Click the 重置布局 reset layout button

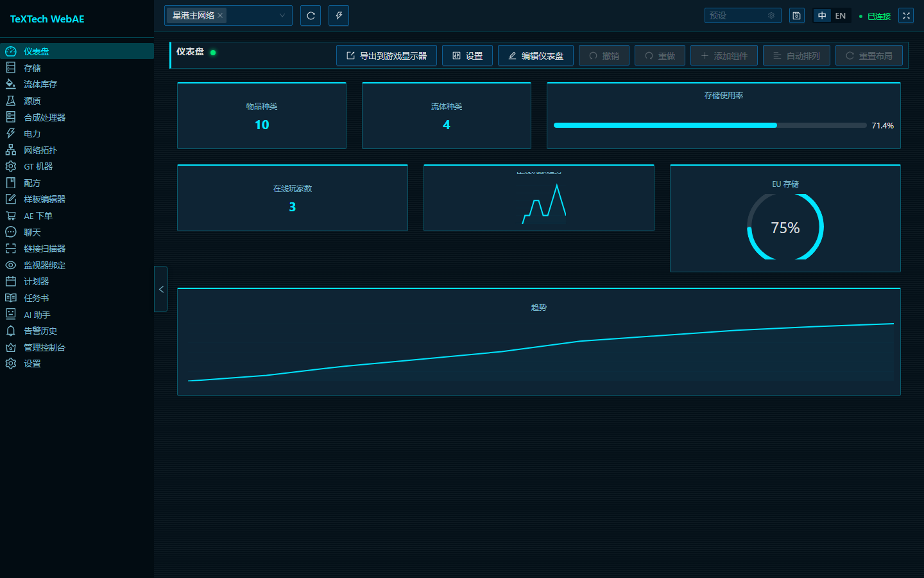click(x=869, y=56)
